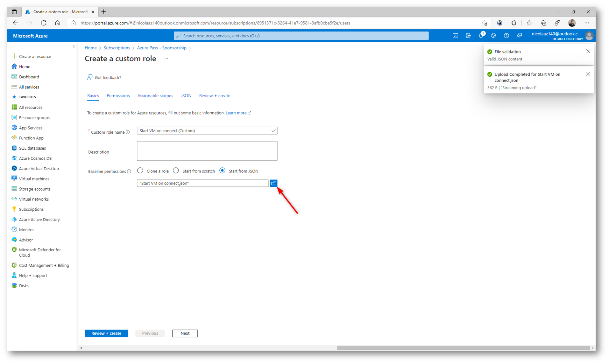Switch to the Permissions tab
The width and height of the screenshot is (609, 364).
coord(118,96)
